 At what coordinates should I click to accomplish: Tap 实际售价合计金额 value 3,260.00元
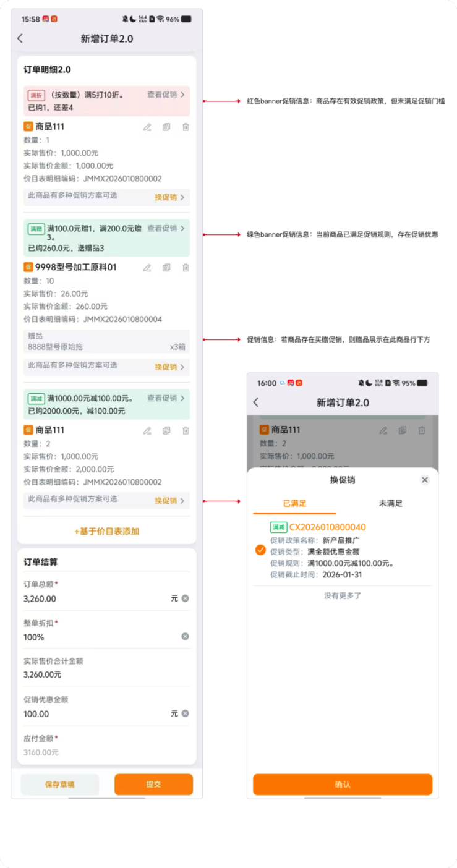coord(42,674)
